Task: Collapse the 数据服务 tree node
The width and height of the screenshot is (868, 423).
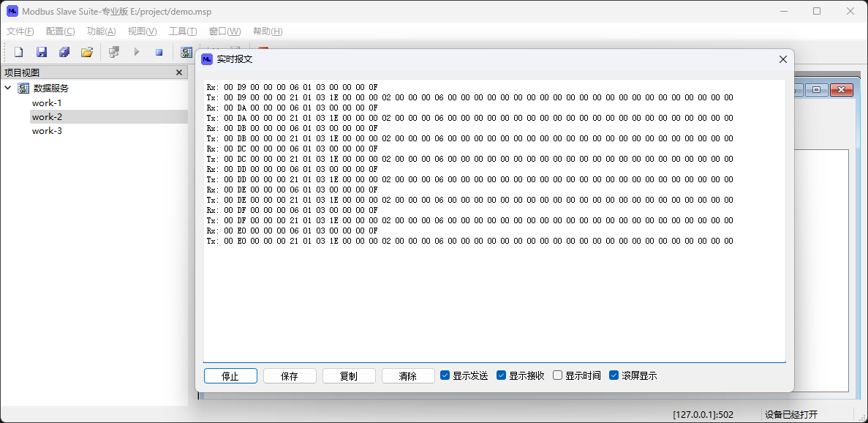Action: coord(8,88)
